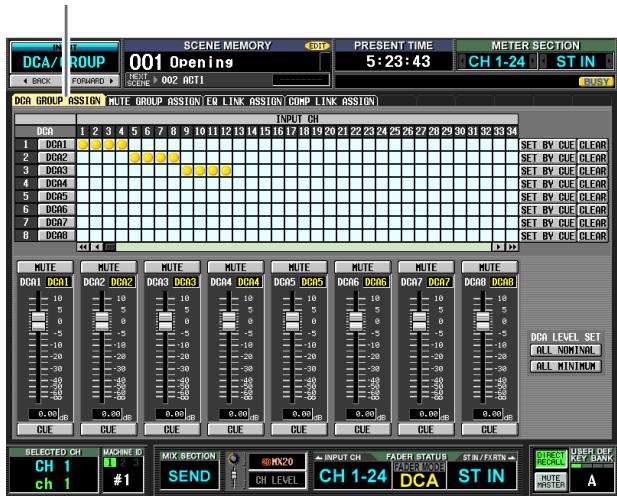The width and height of the screenshot is (617, 496).
Task: Click the ST IN meter section display
Action: (x=575, y=62)
